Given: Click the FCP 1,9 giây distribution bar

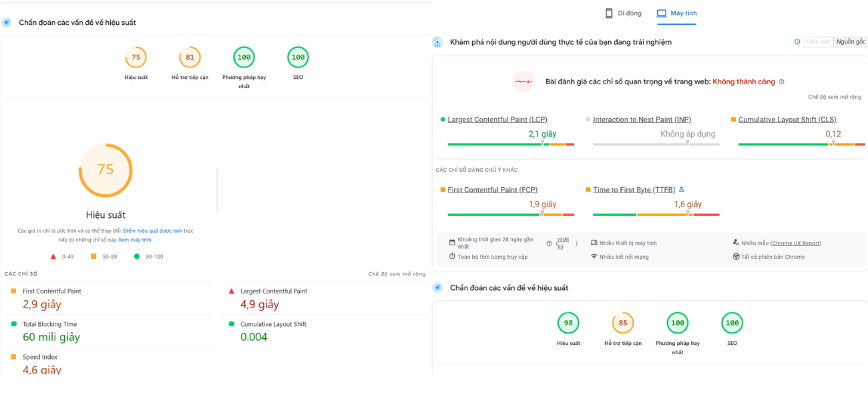Looking at the screenshot, I should point(511,215).
